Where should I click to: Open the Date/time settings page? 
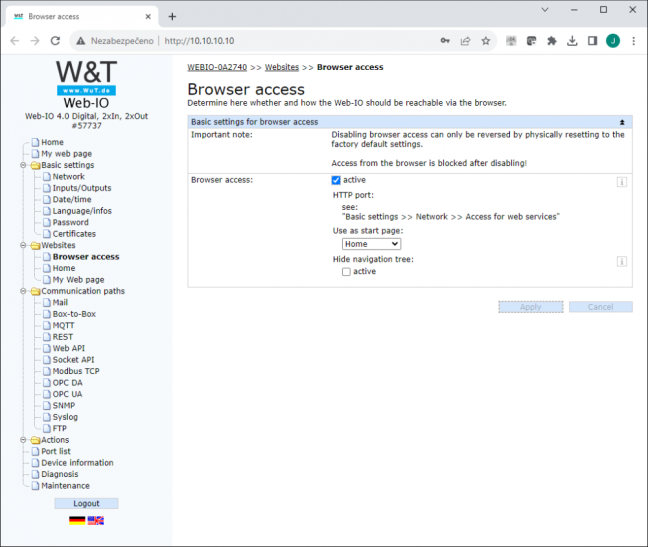[72, 199]
